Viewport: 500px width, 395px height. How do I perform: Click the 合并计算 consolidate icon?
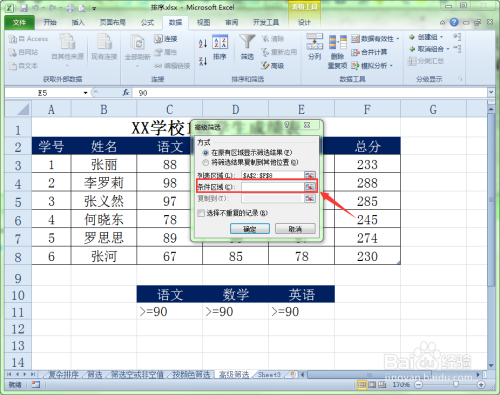355,52
